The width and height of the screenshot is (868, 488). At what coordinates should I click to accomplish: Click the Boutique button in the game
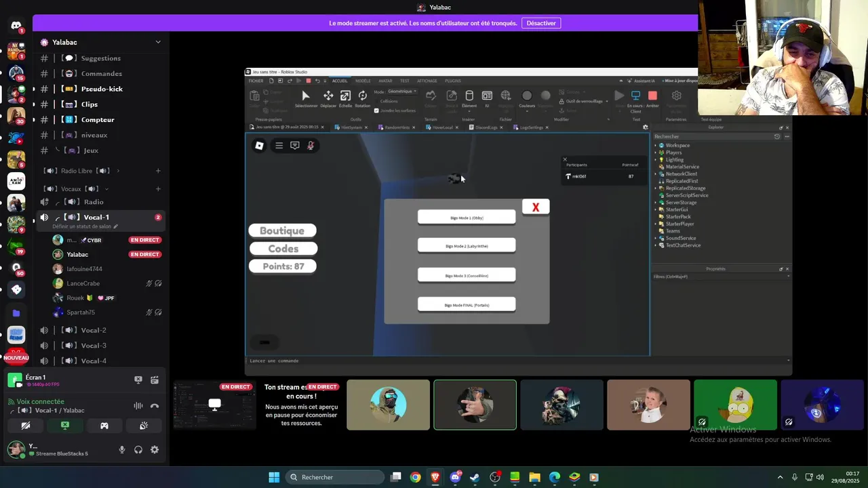click(282, 230)
